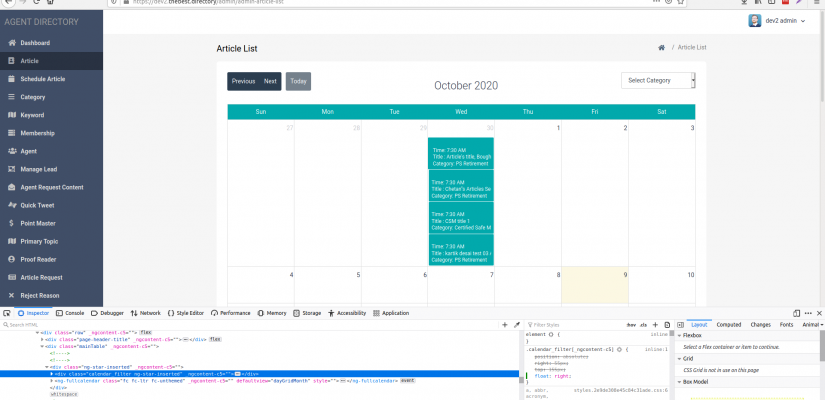This screenshot has height=400, width=825.
Task: Toggle the .cls class panel in Styles
Action: [645, 325]
